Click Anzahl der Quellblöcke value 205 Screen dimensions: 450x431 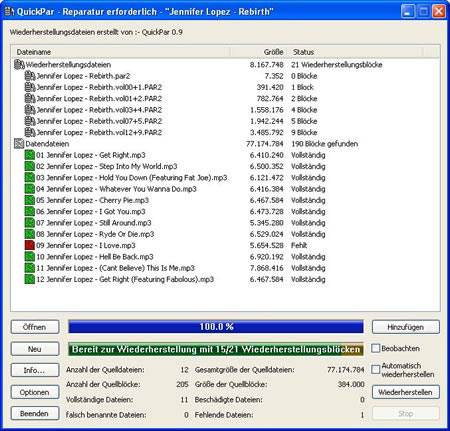tap(182, 384)
